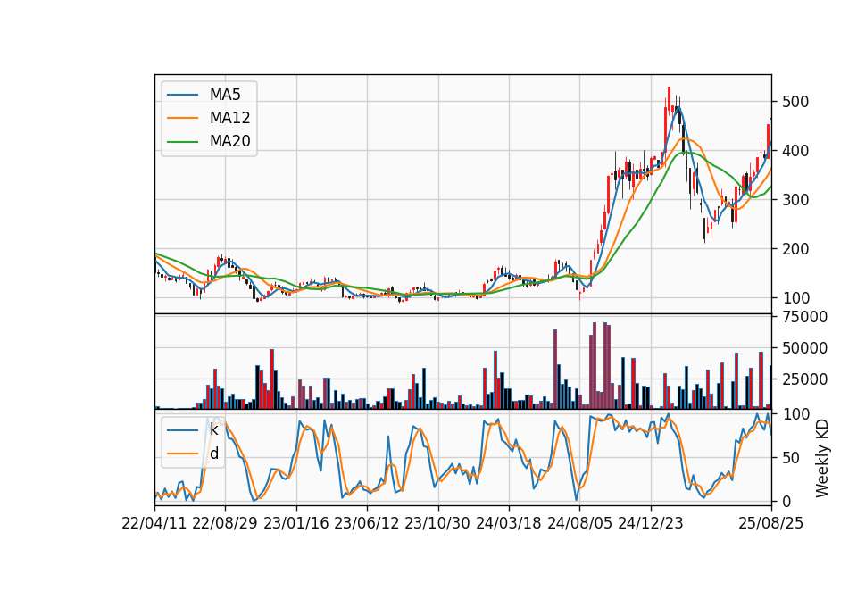Click the 24/03/18 date tick label
The image size is (857, 616).
click(x=509, y=523)
